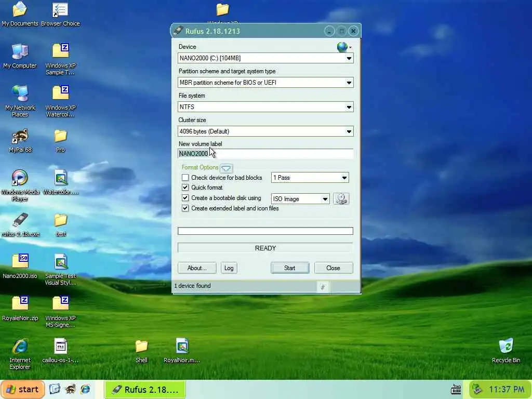
Task: Select caillou-os-1-... desktop file
Action: pyautogui.click(x=60, y=351)
